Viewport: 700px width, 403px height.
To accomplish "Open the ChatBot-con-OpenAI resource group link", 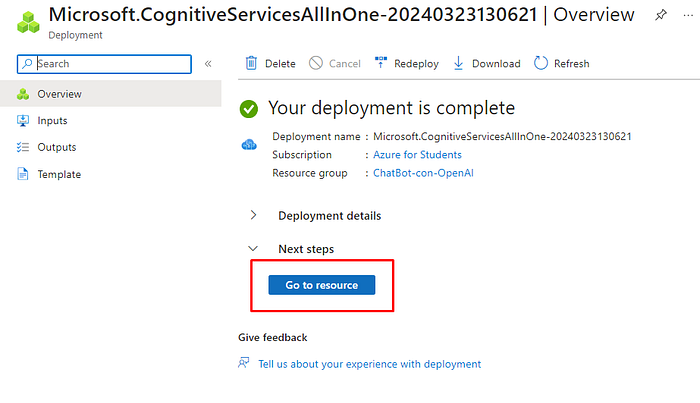I will pyautogui.click(x=423, y=173).
